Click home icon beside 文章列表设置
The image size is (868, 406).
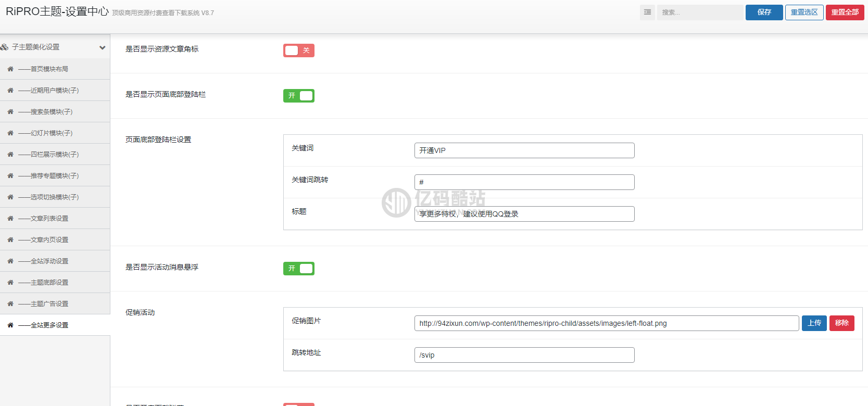point(10,219)
